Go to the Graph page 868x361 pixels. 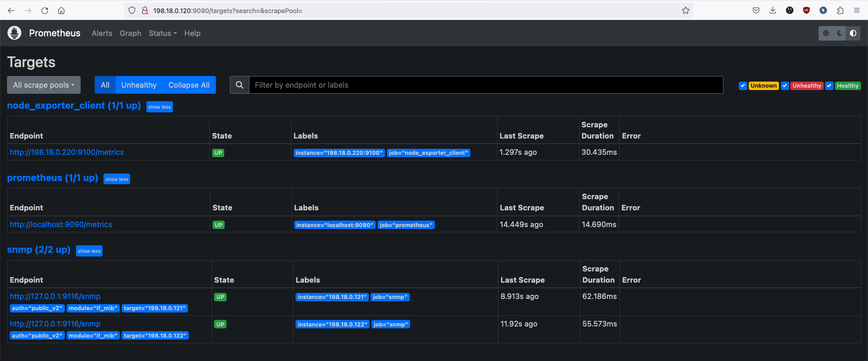[x=130, y=33]
